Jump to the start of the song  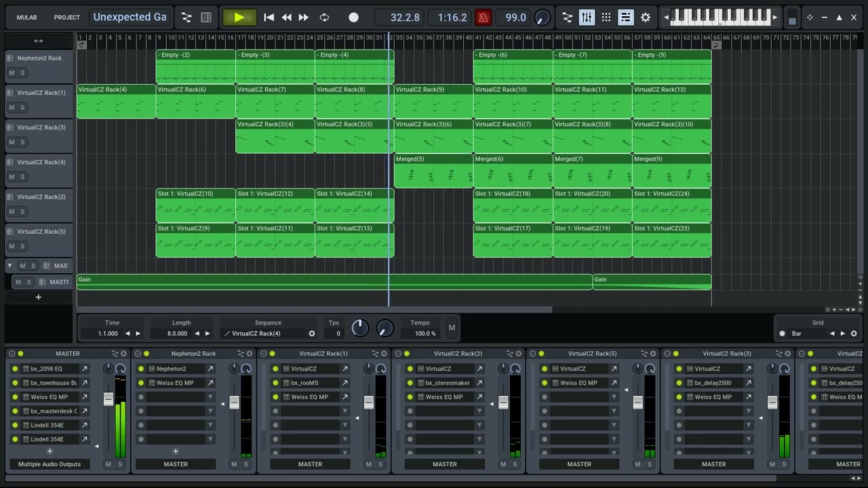tap(269, 18)
